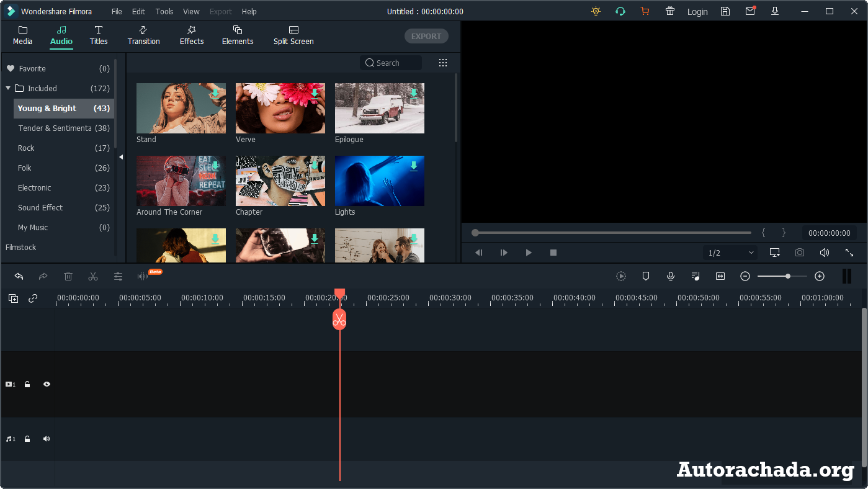
Task: Lock the video track 1
Action: click(27, 384)
